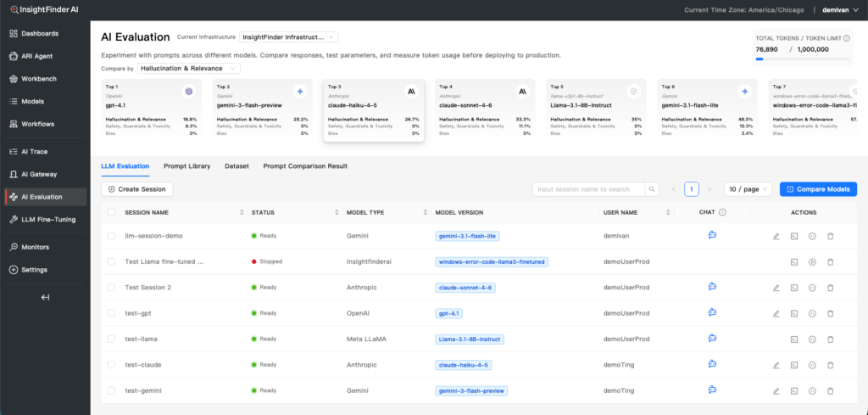
Task: Open Workbench in the sidebar
Action: [x=44, y=79]
